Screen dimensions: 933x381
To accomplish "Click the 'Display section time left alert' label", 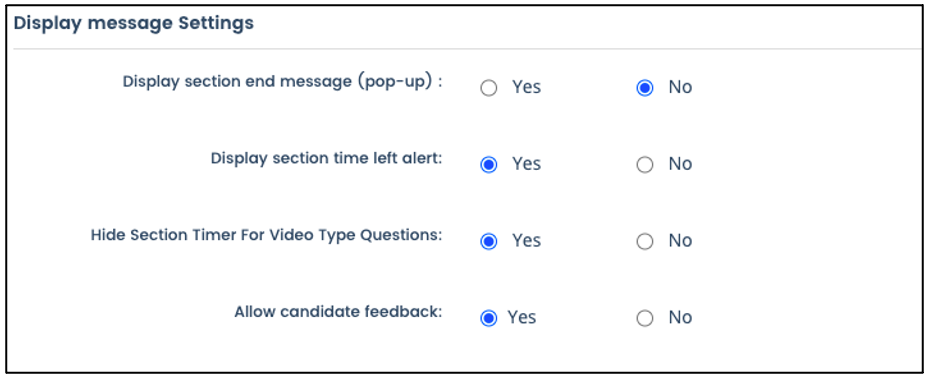I will (x=327, y=159).
